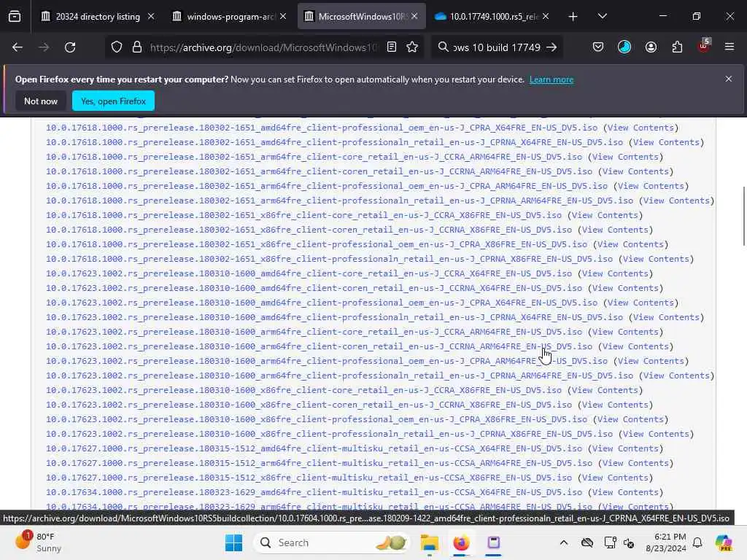Open 17623 arm64fre client-professionaln retail iso link
The width and height of the screenshot is (747, 560).
tap(340, 376)
